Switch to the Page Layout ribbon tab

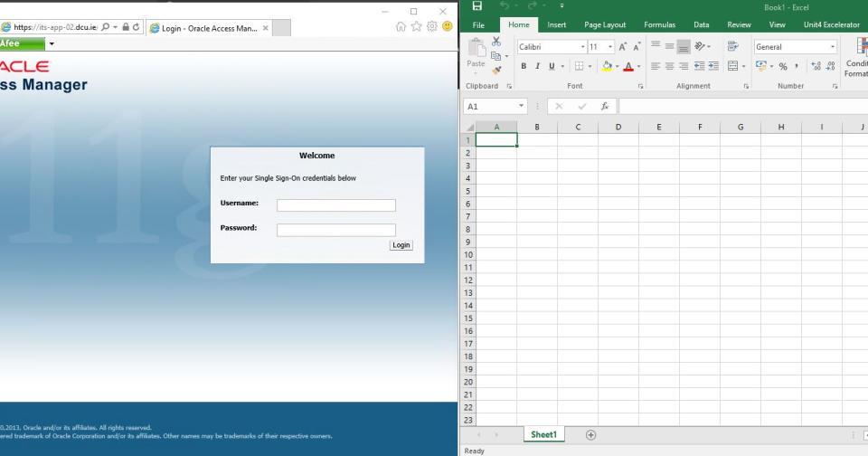pyautogui.click(x=605, y=25)
